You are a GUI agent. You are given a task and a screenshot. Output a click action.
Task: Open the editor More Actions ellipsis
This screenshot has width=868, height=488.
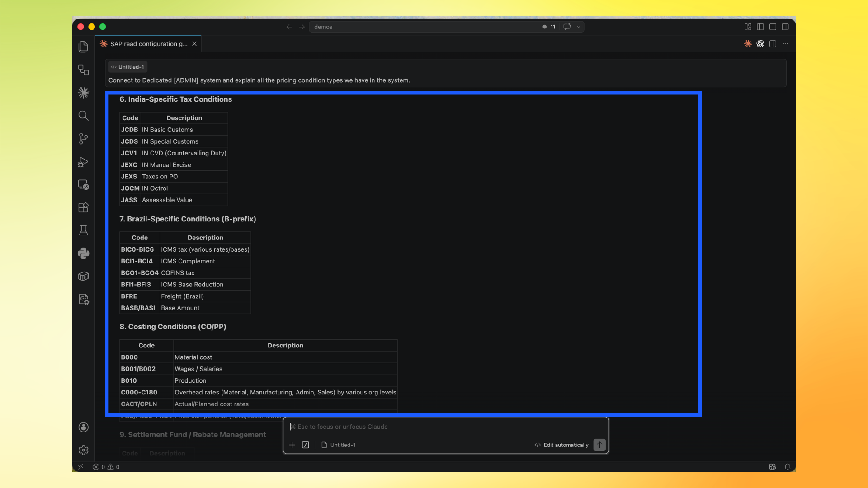tap(785, 44)
